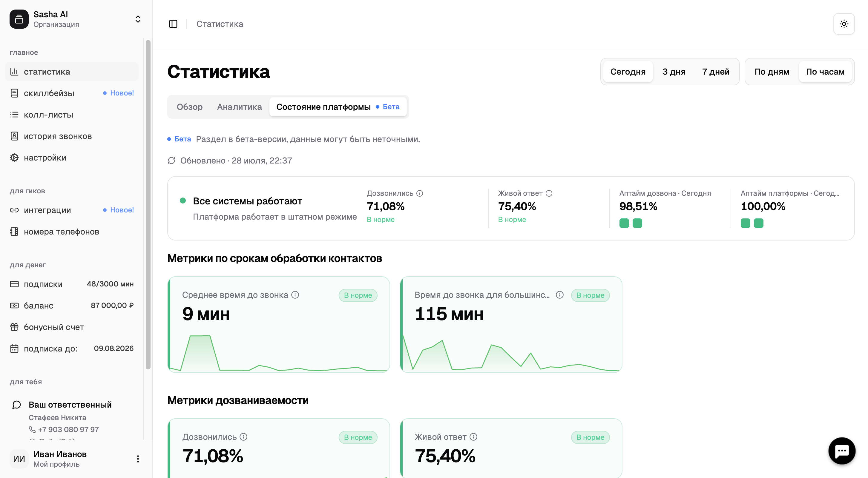Click the баланс 87 000,00 ₽ item
The height and width of the screenshot is (478, 868).
click(72, 305)
